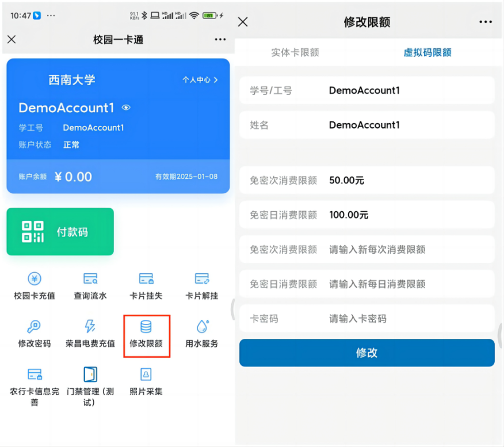Open 查询流水 transaction query icon
The height and width of the screenshot is (447, 504).
tap(90, 280)
